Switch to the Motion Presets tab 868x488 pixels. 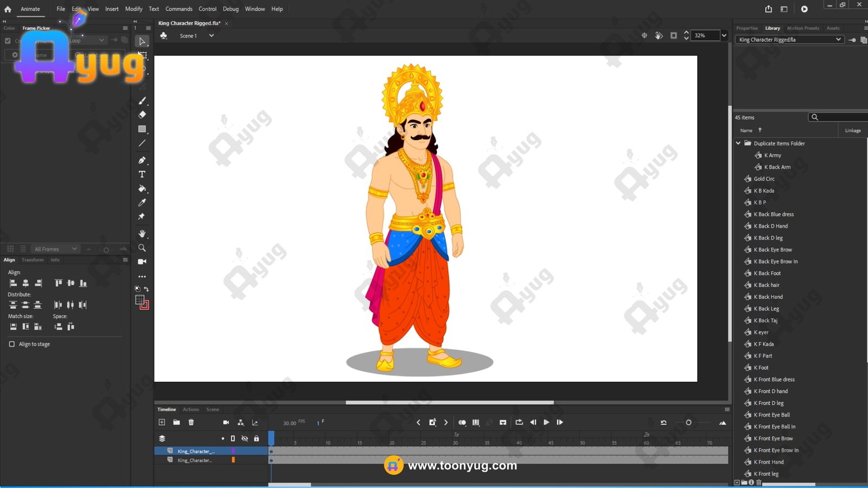point(803,28)
